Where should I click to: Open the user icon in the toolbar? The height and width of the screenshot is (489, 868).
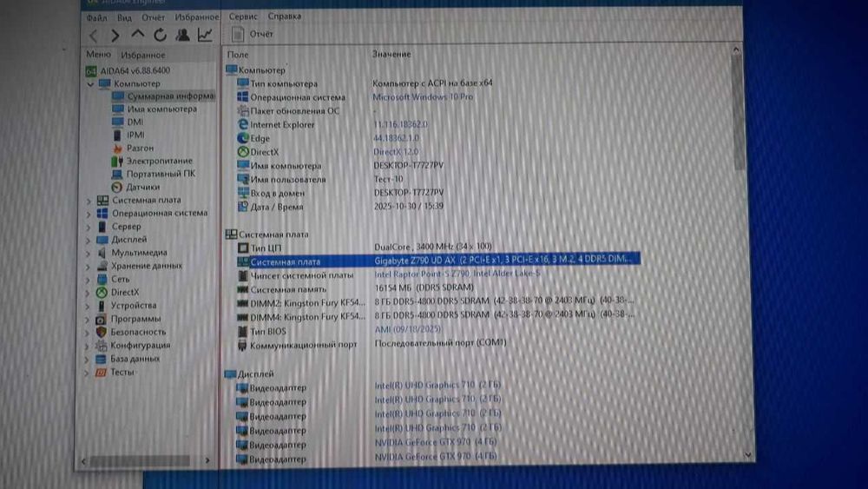[x=182, y=35]
